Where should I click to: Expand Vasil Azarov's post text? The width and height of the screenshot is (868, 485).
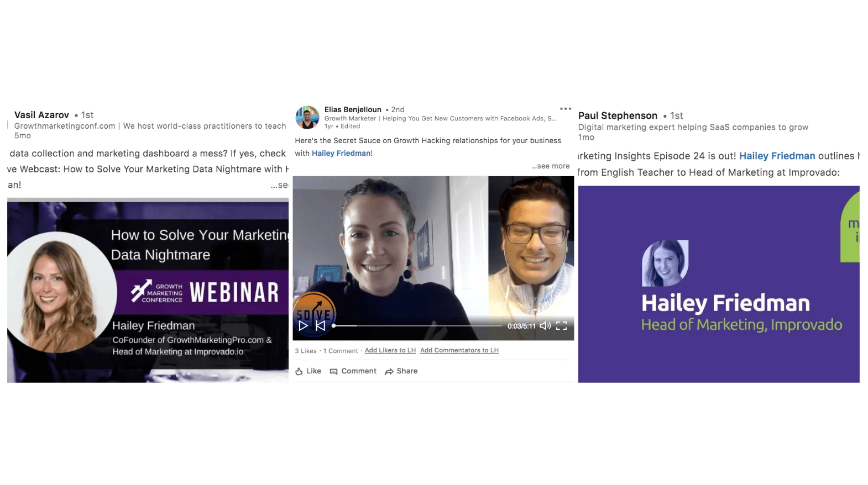pos(280,185)
